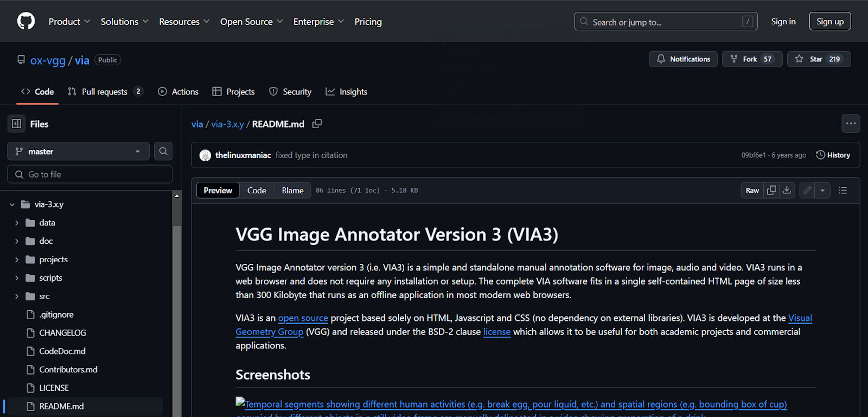Image resolution: width=868 pixels, height=417 pixels.
Task: Open the CHANGELOG file
Action: pos(62,333)
